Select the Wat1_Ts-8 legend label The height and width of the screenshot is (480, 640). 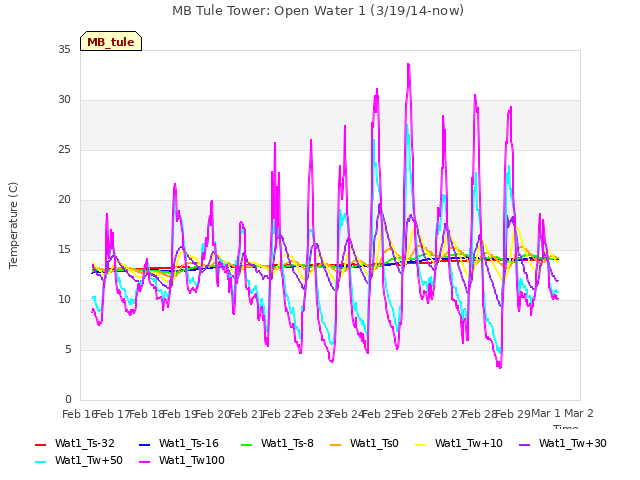pos(287,444)
